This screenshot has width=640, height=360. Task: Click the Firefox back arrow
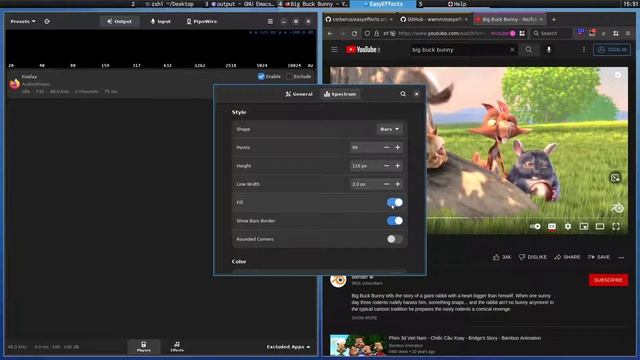tap(331, 33)
